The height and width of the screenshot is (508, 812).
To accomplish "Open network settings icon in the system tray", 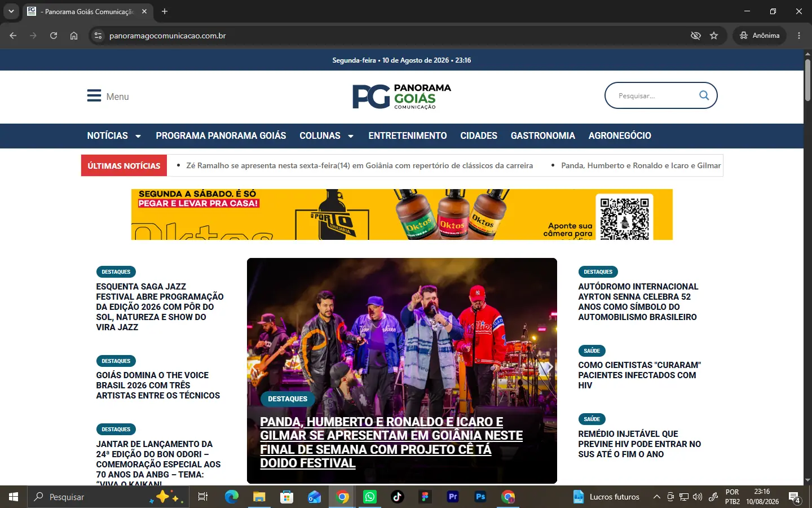I will coord(684,497).
